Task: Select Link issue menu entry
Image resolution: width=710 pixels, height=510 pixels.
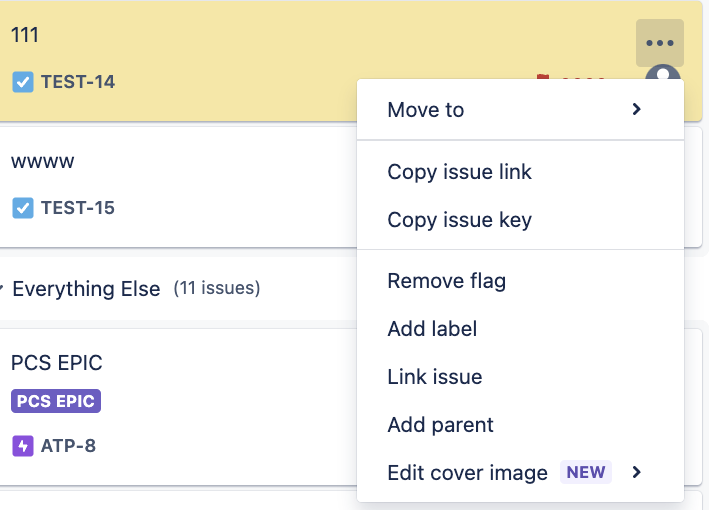Action: 434,377
